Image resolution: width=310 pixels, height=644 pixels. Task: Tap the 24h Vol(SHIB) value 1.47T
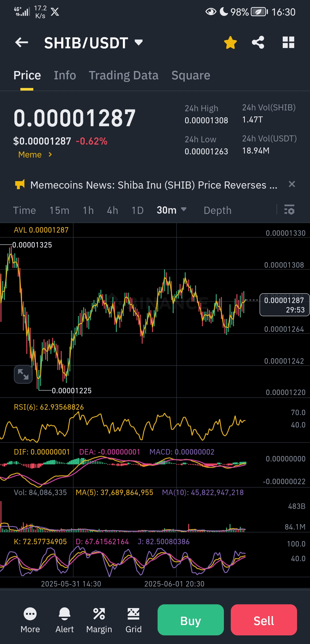(253, 120)
